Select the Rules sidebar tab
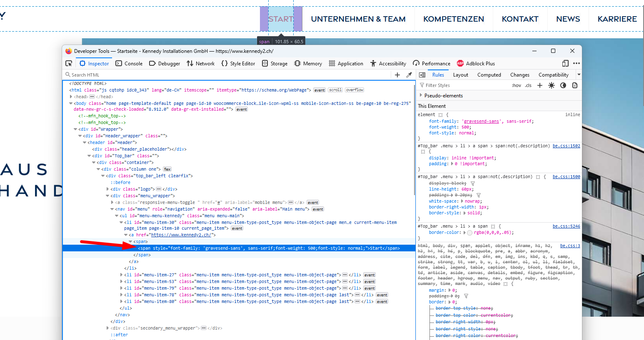The image size is (644, 340). [x=438, y=75]
